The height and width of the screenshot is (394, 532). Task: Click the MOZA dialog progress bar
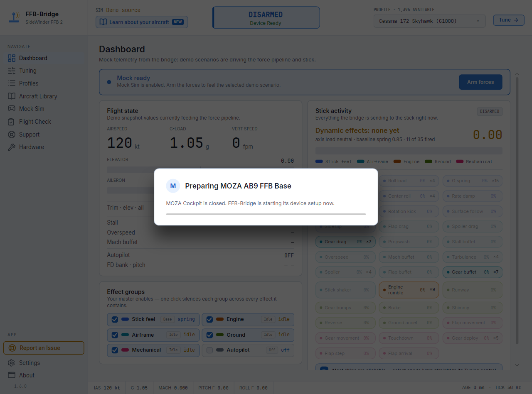pos(266,214)
